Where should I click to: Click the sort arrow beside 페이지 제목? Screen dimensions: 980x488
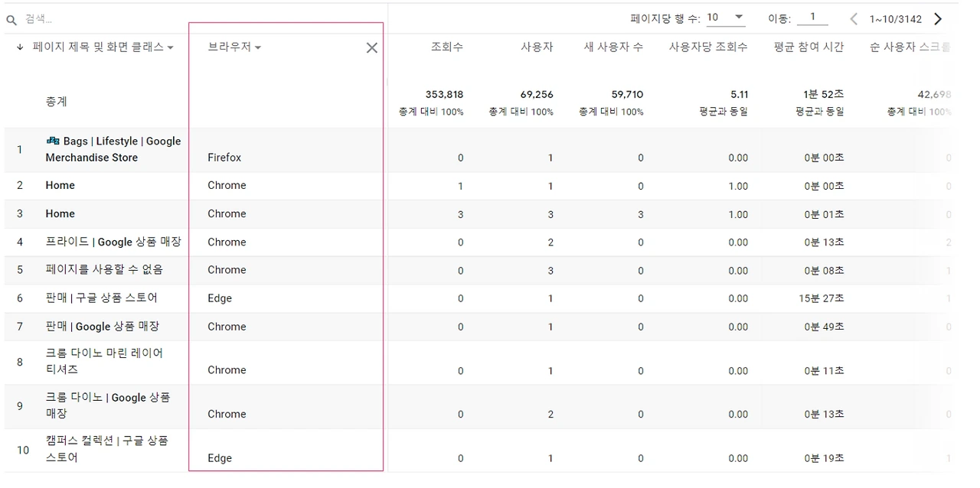[x=20, y=47]
